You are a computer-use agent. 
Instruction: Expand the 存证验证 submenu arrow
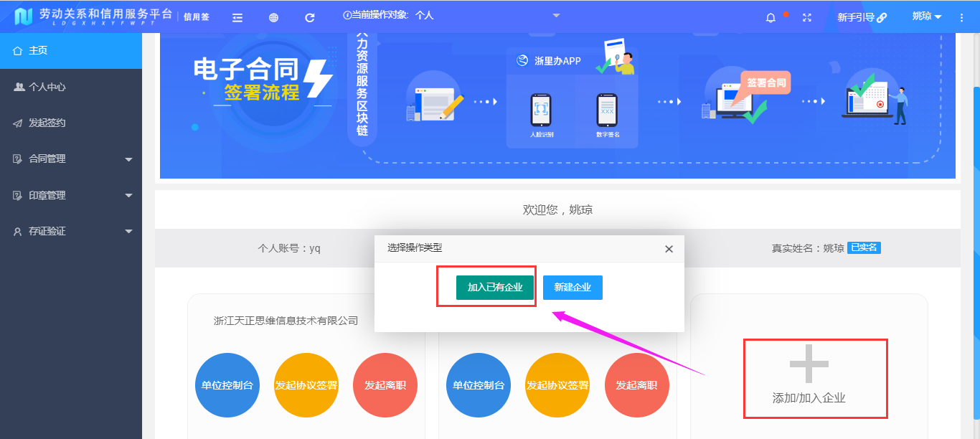pyautogui.click(x=129, y=232)
